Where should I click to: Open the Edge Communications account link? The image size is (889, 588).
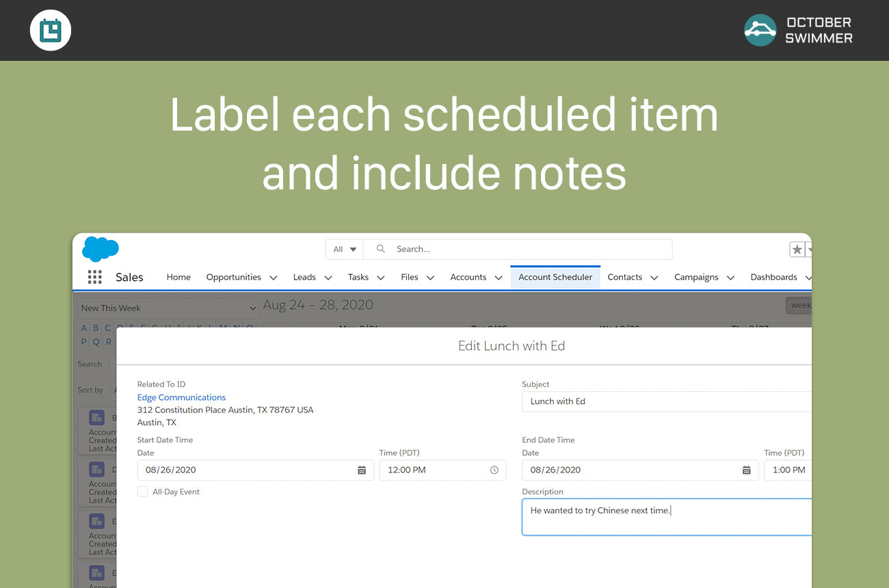point(181,397)
